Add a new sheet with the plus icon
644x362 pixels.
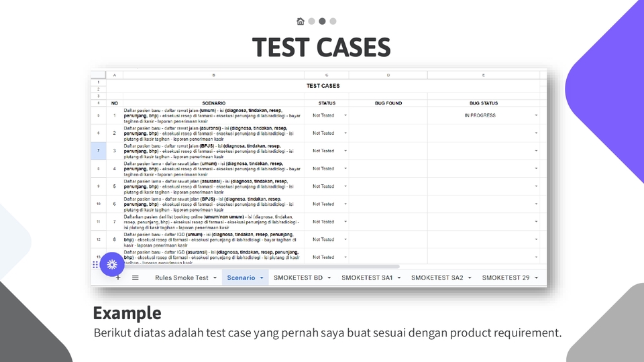tap(118, 278)
